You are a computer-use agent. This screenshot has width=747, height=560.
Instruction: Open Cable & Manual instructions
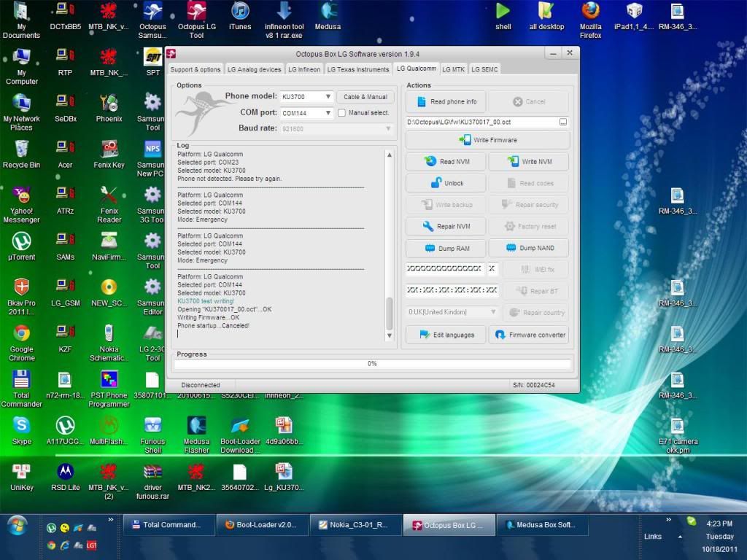point(365,97)
